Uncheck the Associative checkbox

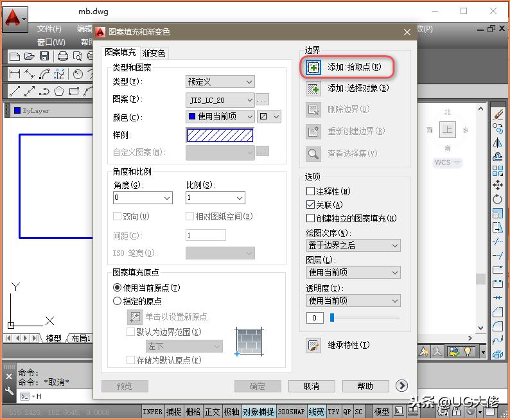(311, 204)
